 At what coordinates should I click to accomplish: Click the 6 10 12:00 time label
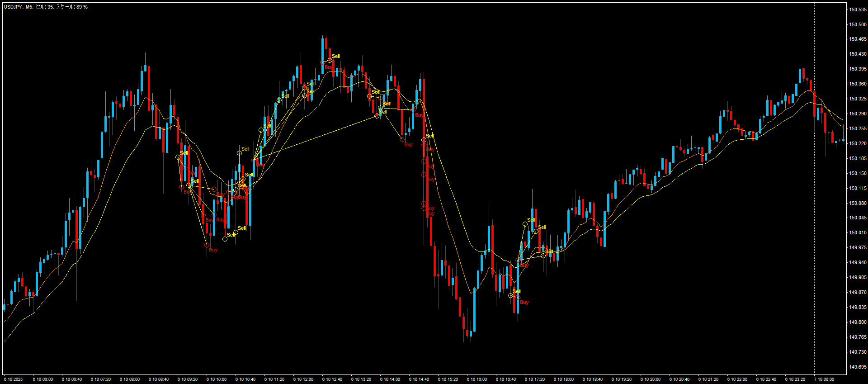pyautogui.click(x=303, y=379)
